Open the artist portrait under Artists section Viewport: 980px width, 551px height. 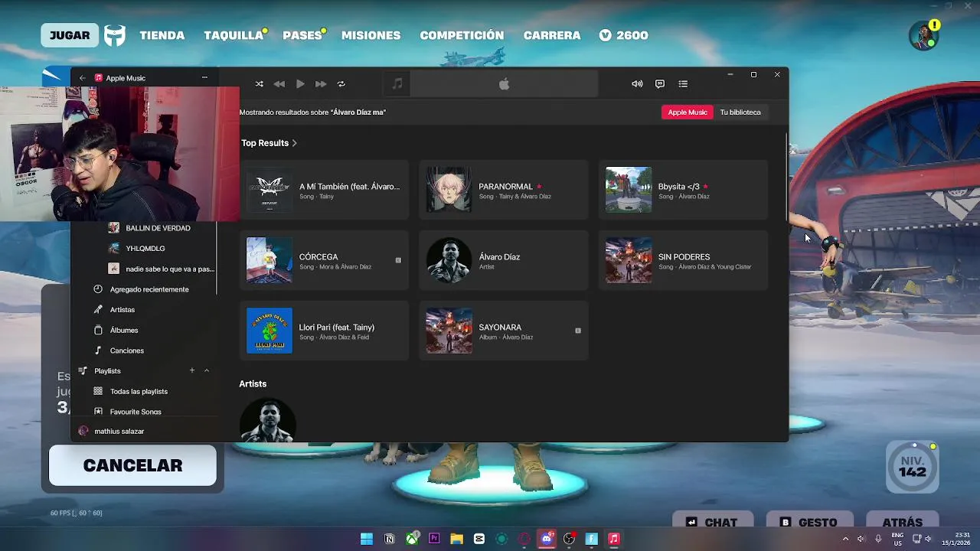coord(267,420)
